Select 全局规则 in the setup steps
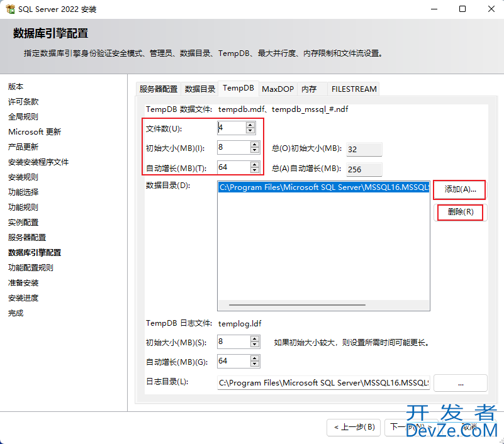The width and height of the screenshot is (504, 444). coord(23,116)
